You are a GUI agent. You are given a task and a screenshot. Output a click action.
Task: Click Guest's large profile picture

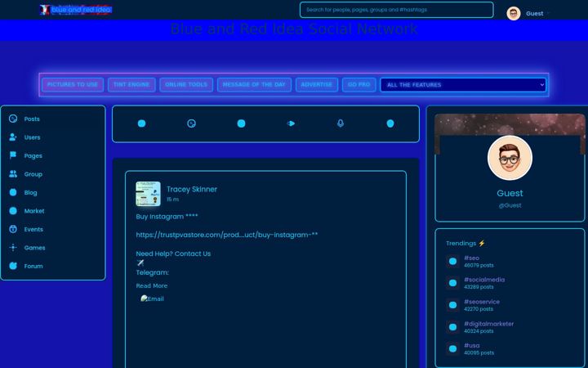pyautogui.click(x=510, y=158)
